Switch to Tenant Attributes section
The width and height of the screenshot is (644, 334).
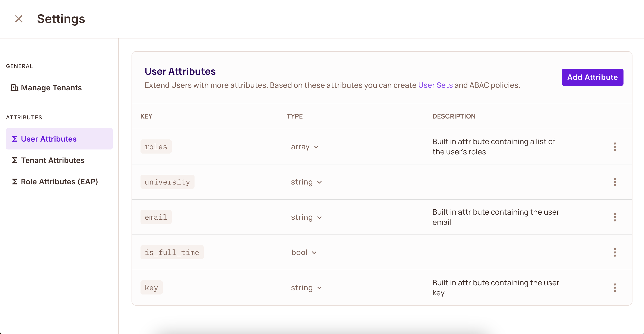pyautogui.click(x=53, y=160)
